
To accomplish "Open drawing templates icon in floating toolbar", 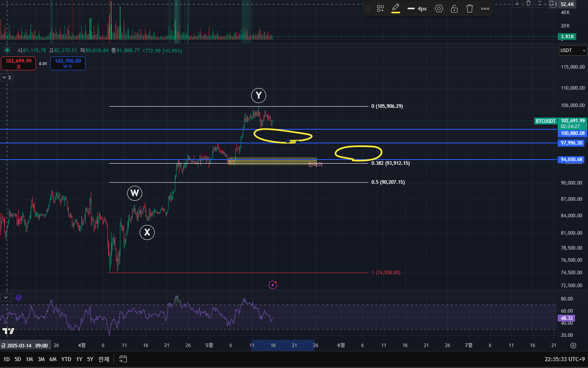I will (380, 8).
